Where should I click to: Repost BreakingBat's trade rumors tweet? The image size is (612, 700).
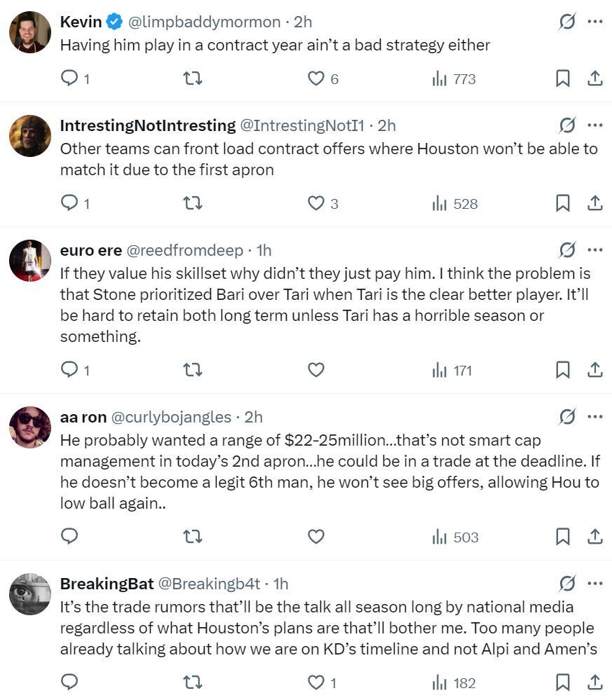[192, 682]
